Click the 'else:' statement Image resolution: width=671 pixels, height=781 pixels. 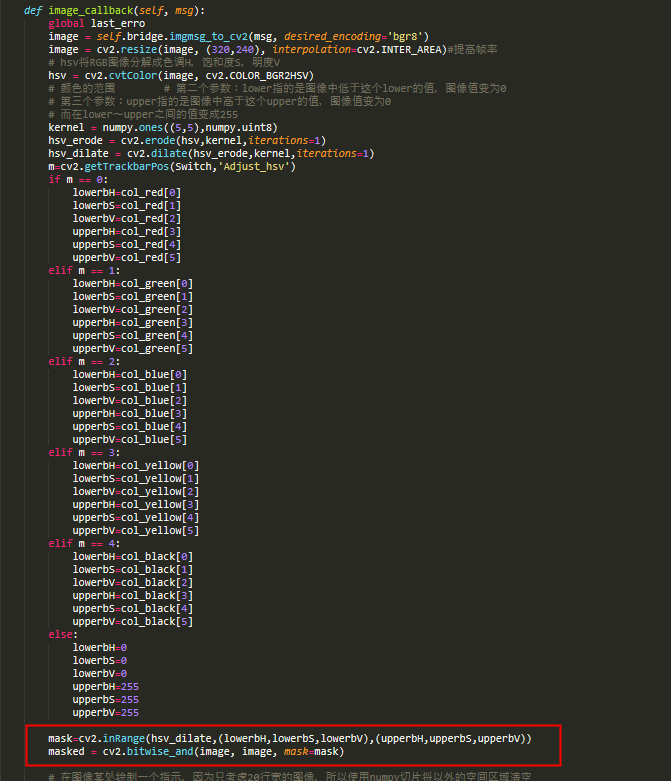point(63,635)
